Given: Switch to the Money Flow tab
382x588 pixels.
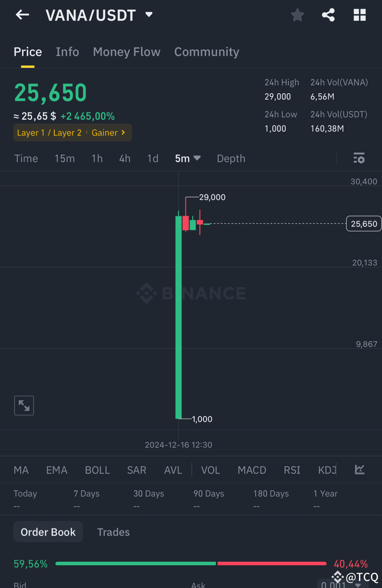Looking at the screenshot, I should tap(126, 52).
